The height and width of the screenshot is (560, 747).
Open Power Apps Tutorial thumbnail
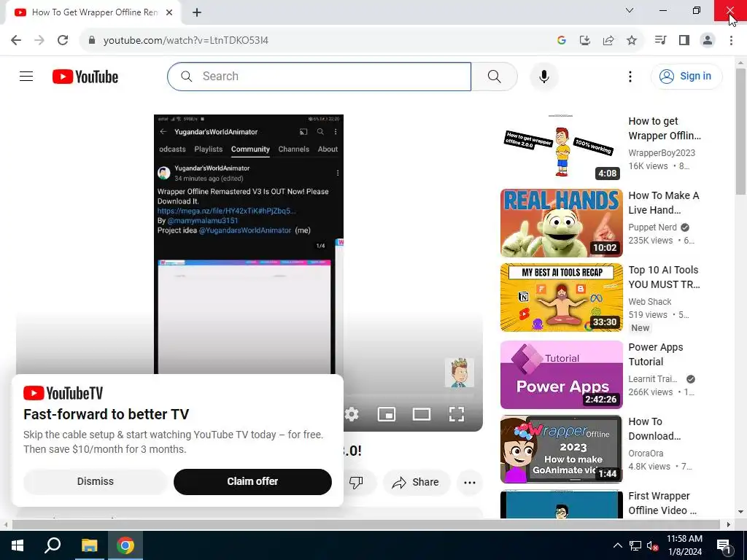tap(561, 375)
